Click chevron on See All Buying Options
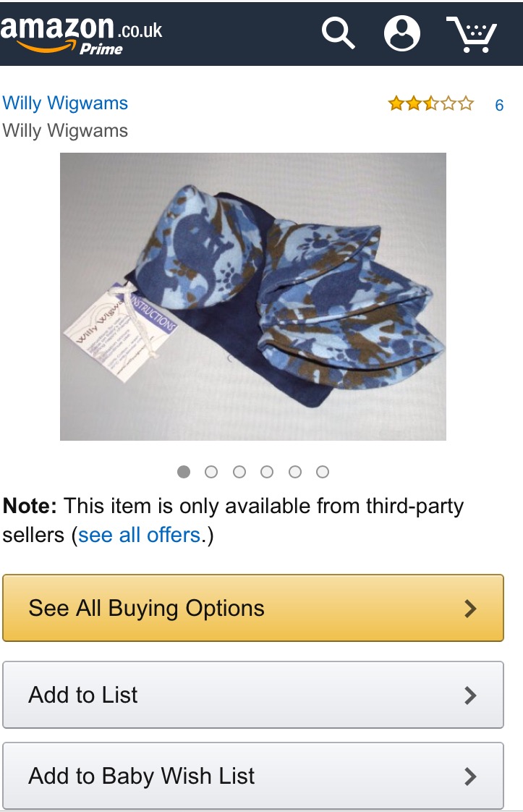Image resolution: width=523 pixels, height=812 pixels. [470, 609]
